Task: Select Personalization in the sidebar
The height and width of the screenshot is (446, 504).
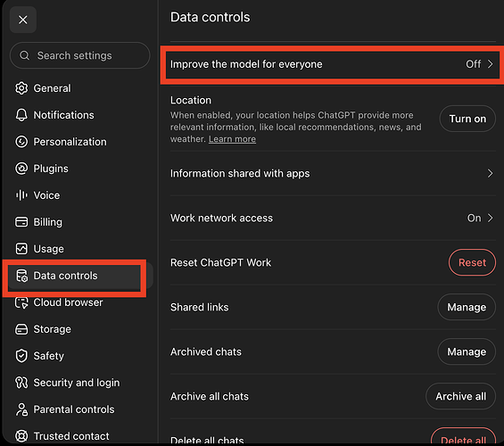Action: (x=70, y=142)
